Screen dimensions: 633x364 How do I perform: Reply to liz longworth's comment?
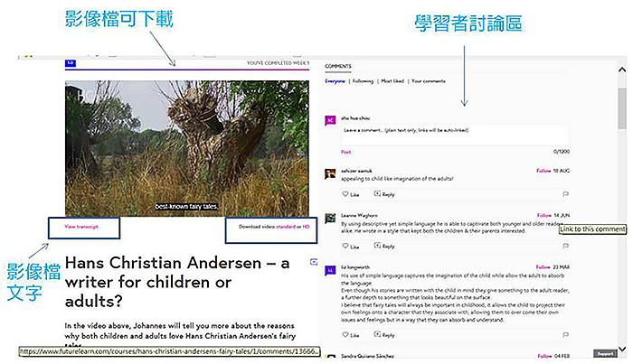384,335
